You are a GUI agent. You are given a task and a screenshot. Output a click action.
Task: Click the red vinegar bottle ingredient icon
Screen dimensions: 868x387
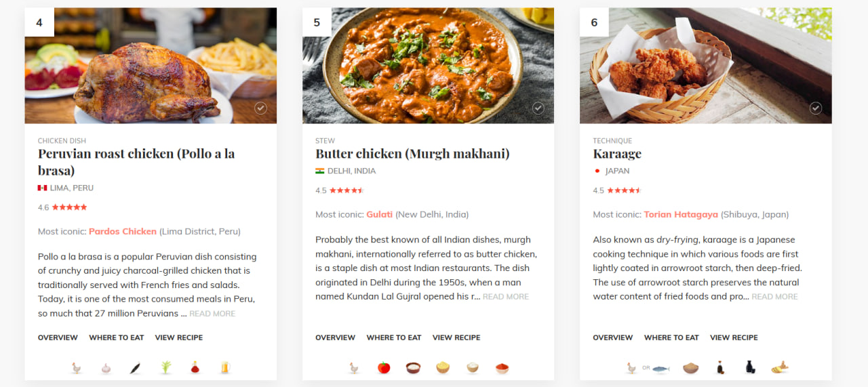[195, 368]
